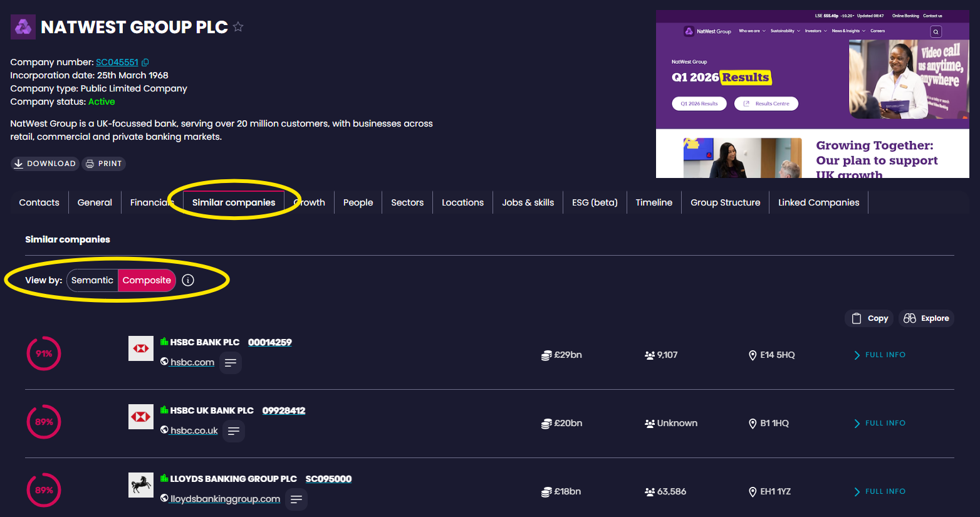Open company number 00014259
The width and height of the screenshot is (980, 517).
pos(270,342)
